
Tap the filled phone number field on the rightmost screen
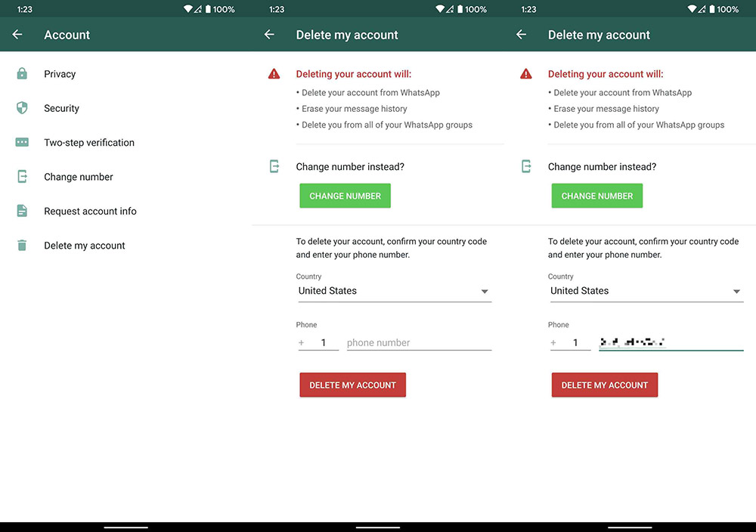coord(671,343)
